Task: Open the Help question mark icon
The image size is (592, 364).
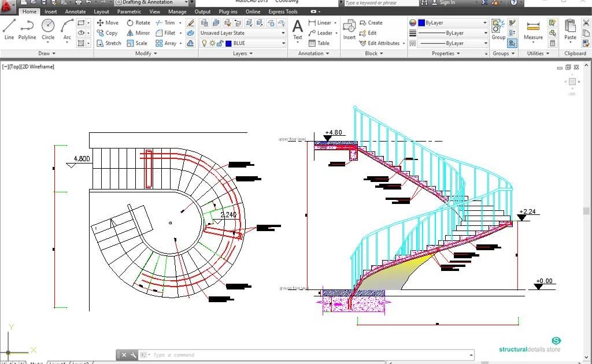Action: (x=514, y=2)
